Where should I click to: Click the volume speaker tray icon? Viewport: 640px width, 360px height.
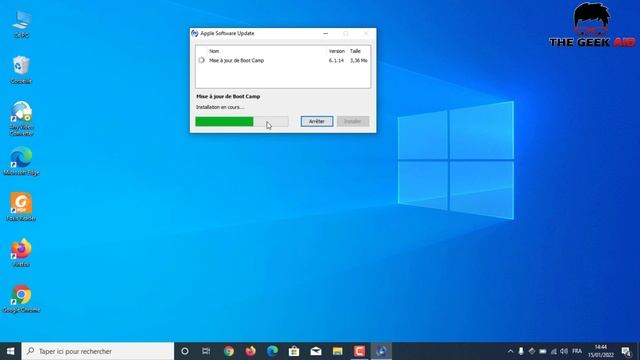564,351
